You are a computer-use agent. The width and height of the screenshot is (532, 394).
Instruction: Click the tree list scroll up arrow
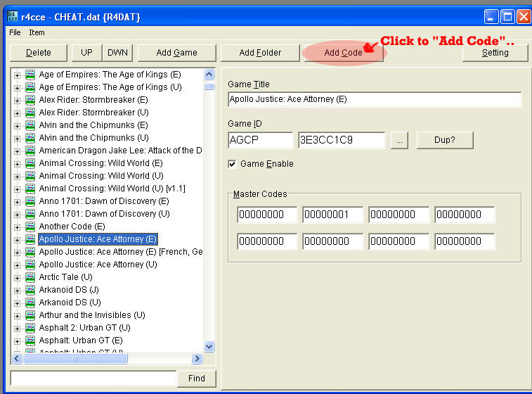209,74
